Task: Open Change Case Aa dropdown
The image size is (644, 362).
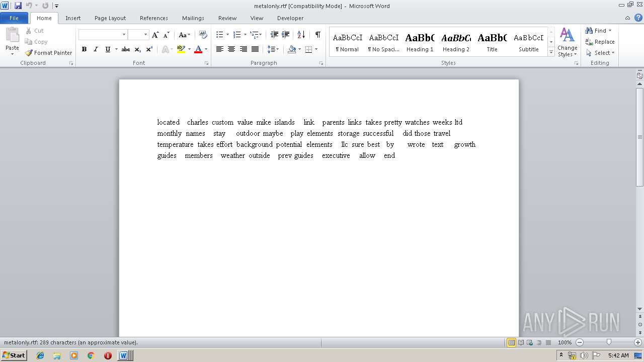Action: coord(184,35)
